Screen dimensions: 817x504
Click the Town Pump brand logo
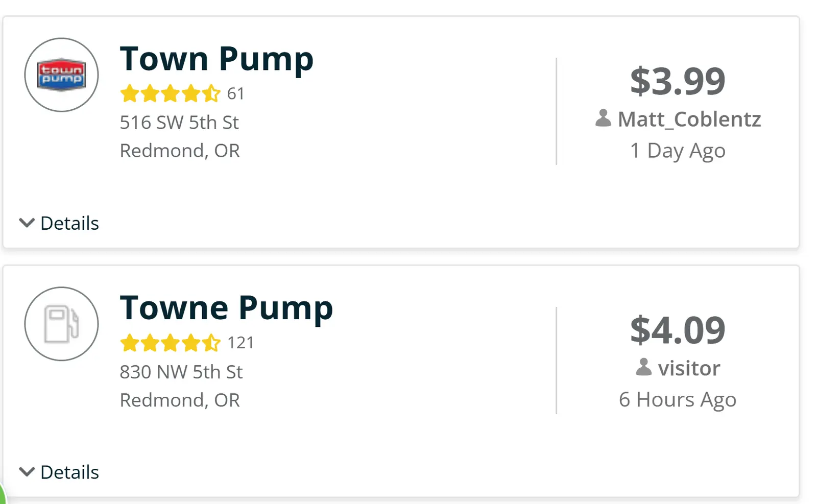[61, 75]
